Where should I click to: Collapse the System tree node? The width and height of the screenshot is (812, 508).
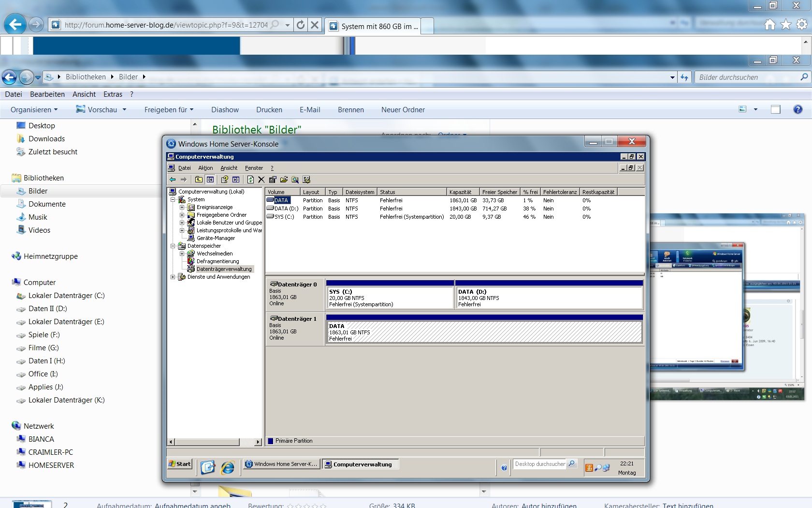pos(173,199)
